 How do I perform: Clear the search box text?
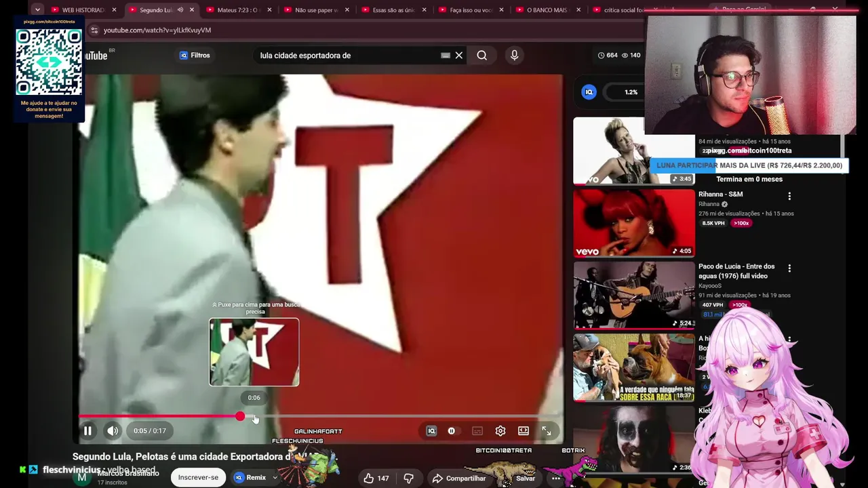[x=459, y=56]
